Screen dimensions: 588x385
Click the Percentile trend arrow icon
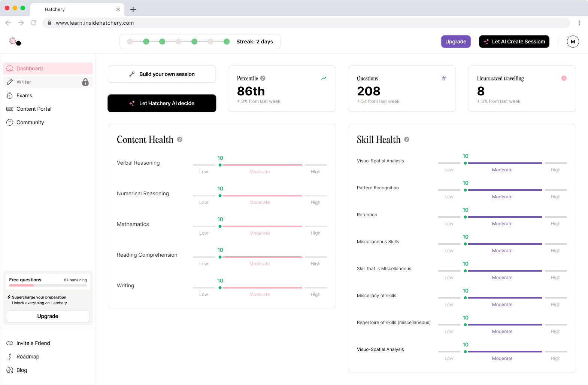pos(324,78)
